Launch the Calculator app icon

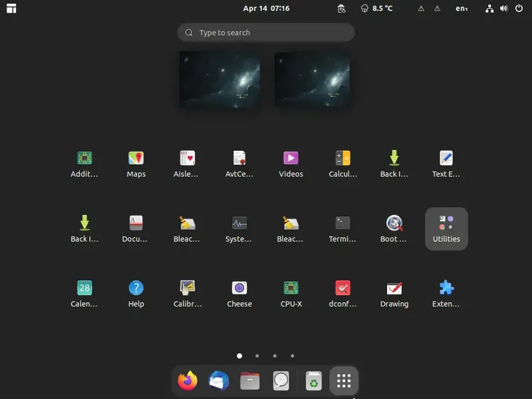342,164
